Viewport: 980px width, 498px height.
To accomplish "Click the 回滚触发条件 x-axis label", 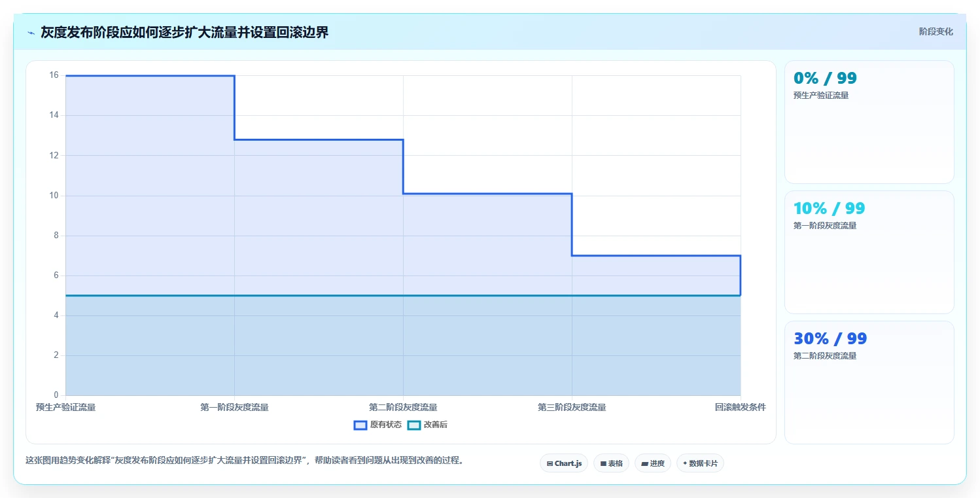I will coord(741,407).
